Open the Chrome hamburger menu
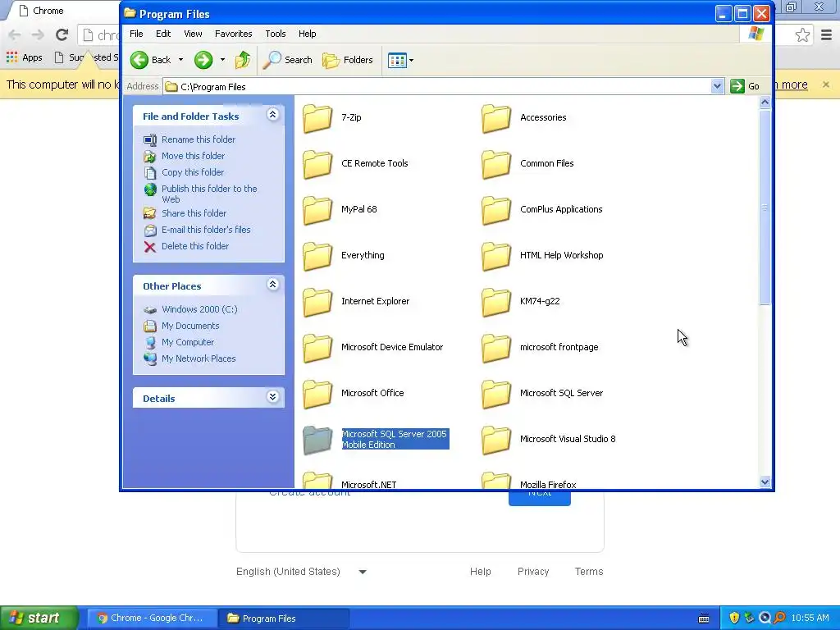 [x=827, y=35]
